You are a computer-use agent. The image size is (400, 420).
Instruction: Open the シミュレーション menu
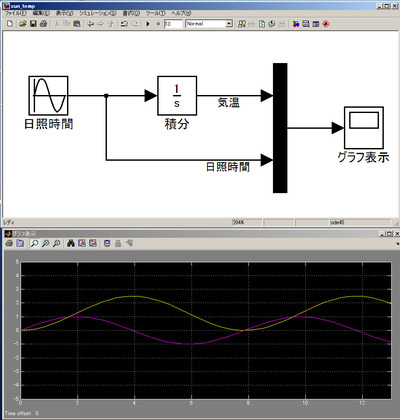98,13
